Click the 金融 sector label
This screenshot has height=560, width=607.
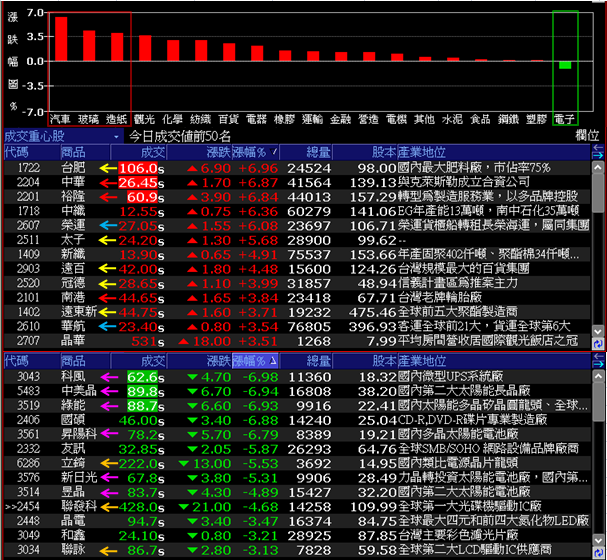click(x=341, y=119)
